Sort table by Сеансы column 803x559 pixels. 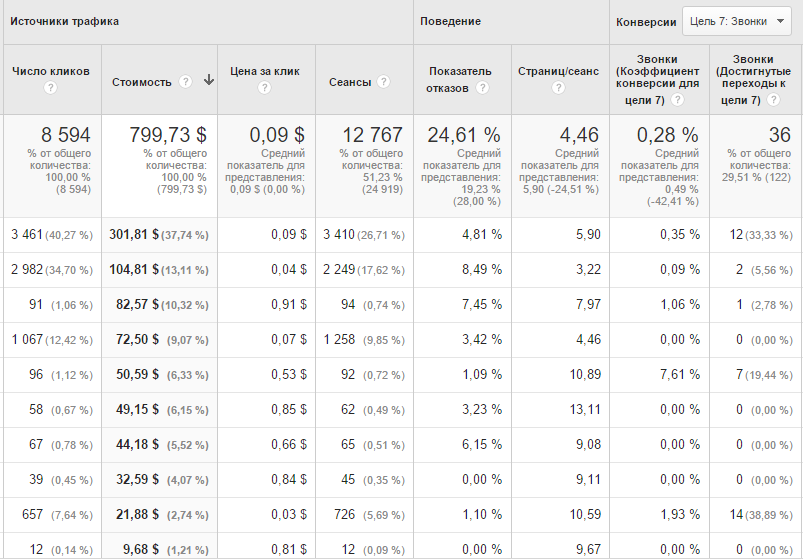pyautogui.click(x=350, y=82)
